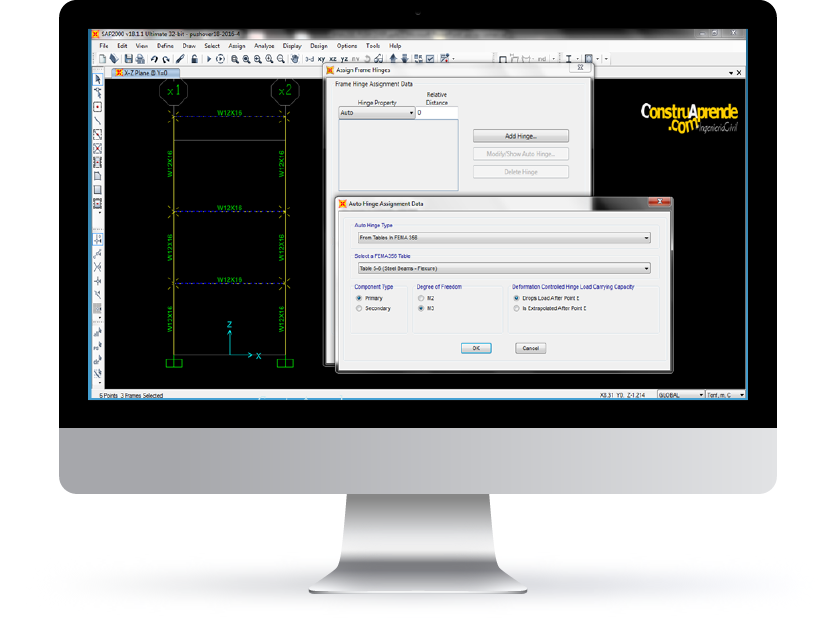Open the Define menu
Viewport: 836px width, 640px height.
pyautogui.click(x=165, y=46)
